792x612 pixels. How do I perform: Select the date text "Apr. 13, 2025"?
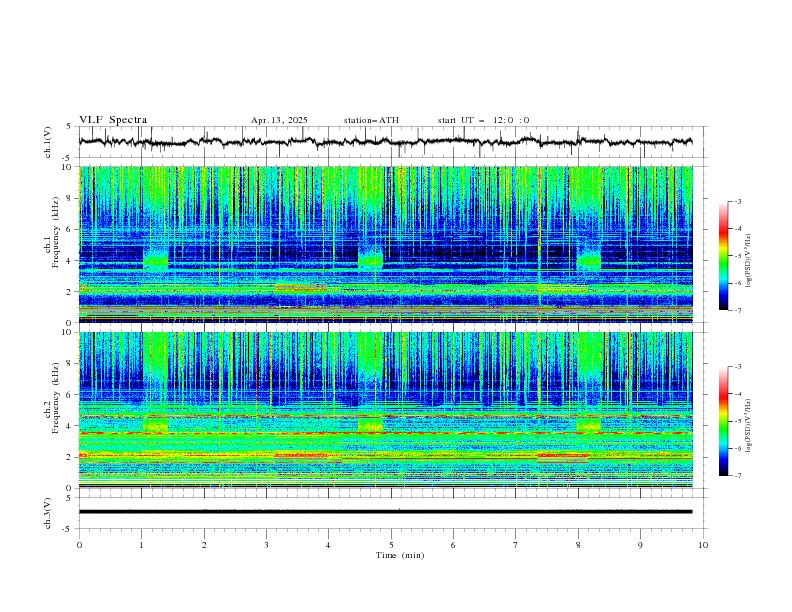point(279,120)
